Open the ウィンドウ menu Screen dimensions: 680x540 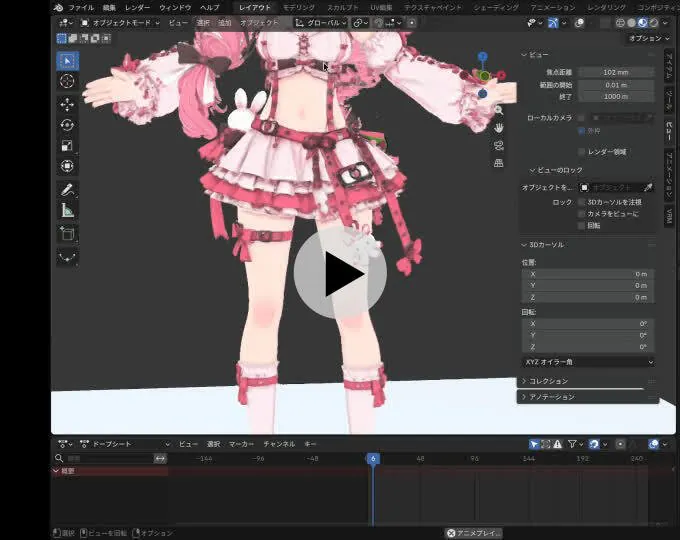pyautogui.click(x=175, y=7)
